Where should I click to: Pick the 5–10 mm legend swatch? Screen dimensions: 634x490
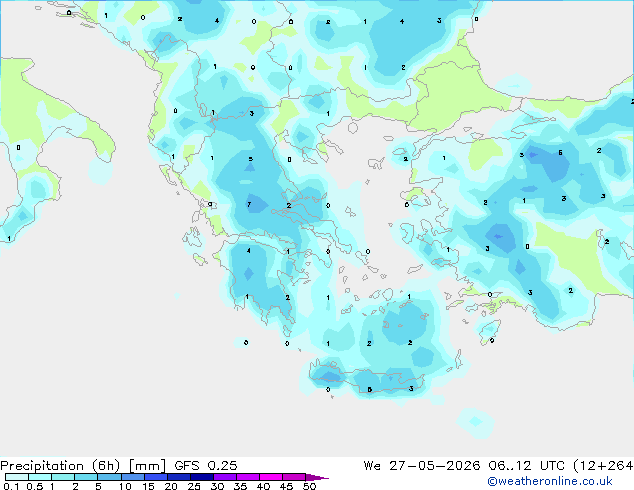click(x=110, y=477)
